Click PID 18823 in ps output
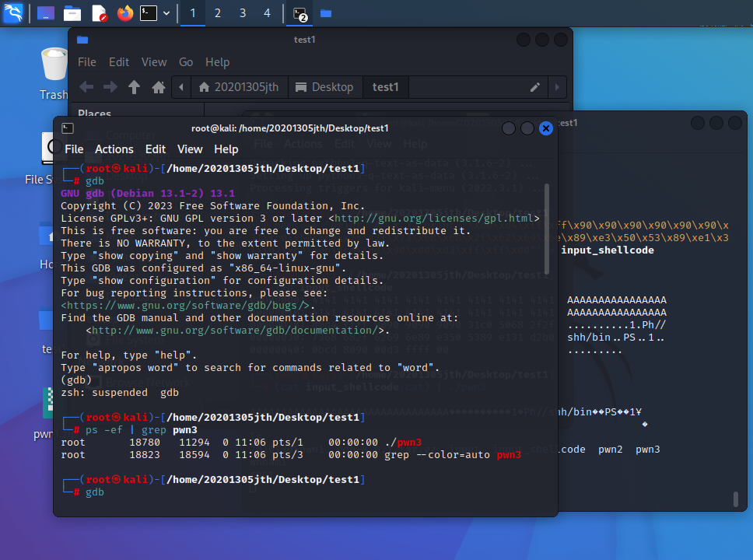This screenshot has width=753, height=560. 145,455
